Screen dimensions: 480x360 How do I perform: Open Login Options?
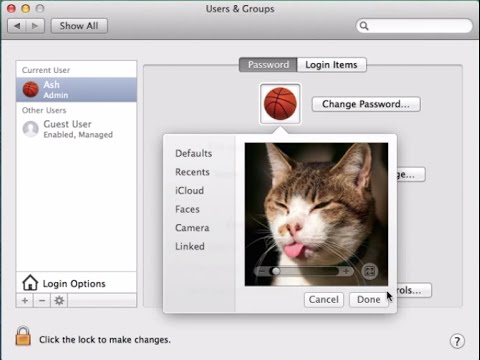76,283
